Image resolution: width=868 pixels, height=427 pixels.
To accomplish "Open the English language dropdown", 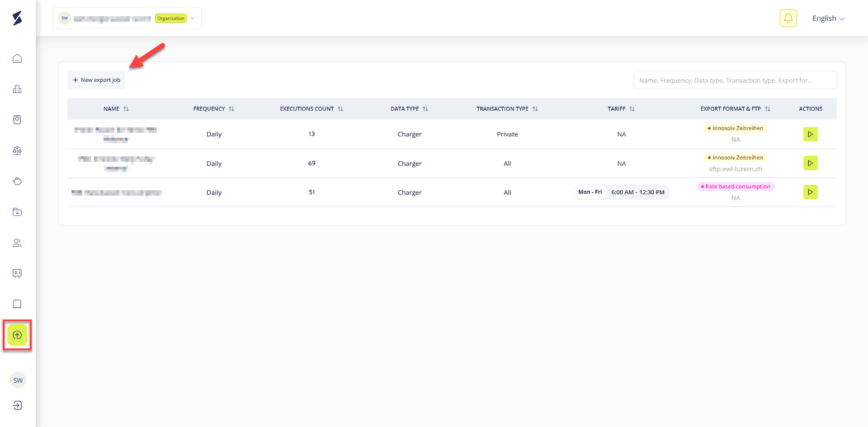I will point(828,19).
